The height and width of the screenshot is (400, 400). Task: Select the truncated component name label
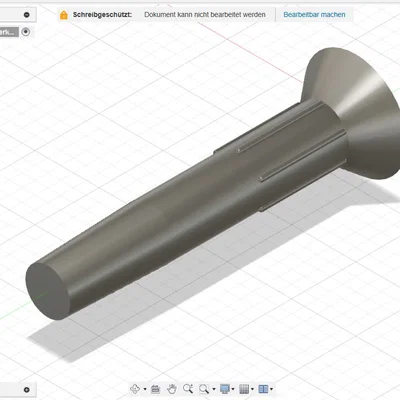click(x=9, y=32)
